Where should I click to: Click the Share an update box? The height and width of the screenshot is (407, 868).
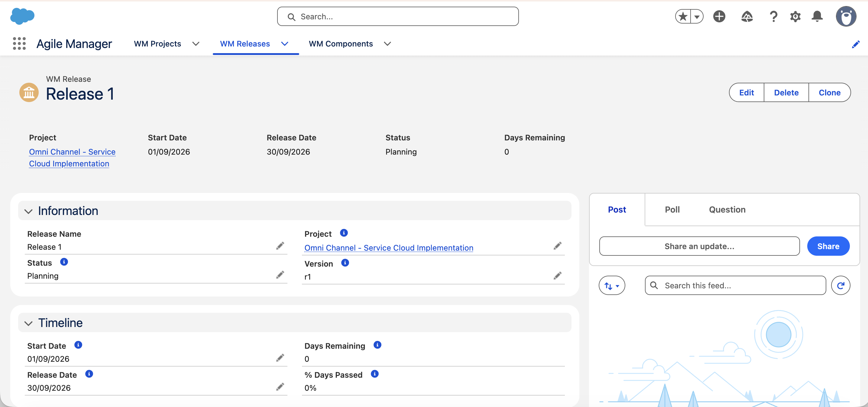click(x=699, y=246)
